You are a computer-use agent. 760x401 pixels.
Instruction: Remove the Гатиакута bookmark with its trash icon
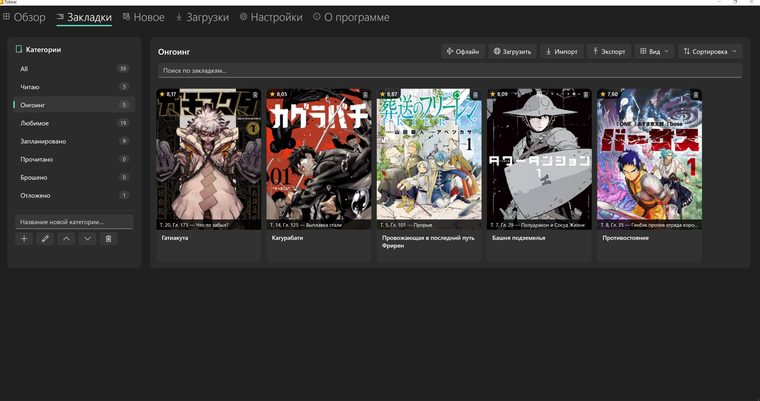coord(255,95)
